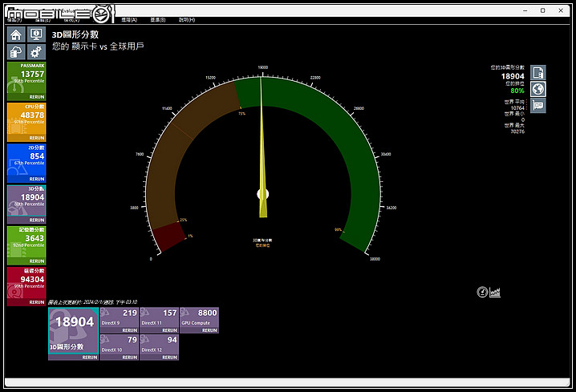The height and width of the screenshot is (392, 576).
Task: Open settings via the gears icon
Action: click(x=35, y=51)
